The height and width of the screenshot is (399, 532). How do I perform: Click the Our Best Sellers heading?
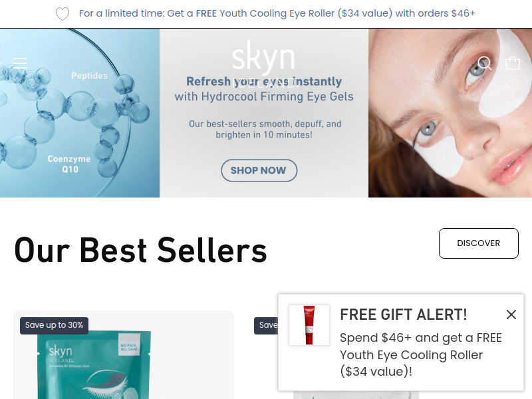(140, 251)
